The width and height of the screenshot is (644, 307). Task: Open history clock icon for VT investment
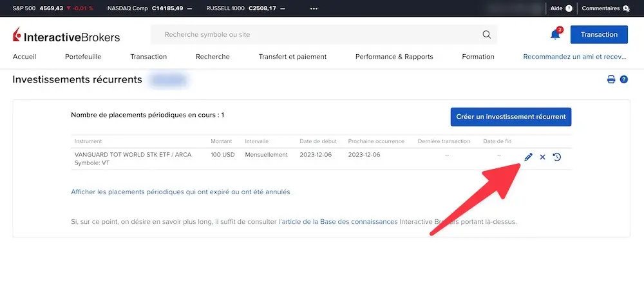557,157
